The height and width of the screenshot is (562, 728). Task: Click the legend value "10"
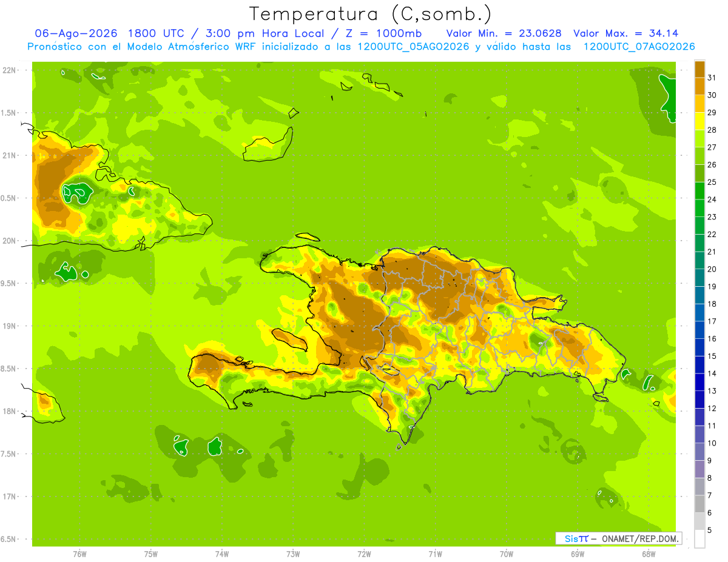[712, 443]
